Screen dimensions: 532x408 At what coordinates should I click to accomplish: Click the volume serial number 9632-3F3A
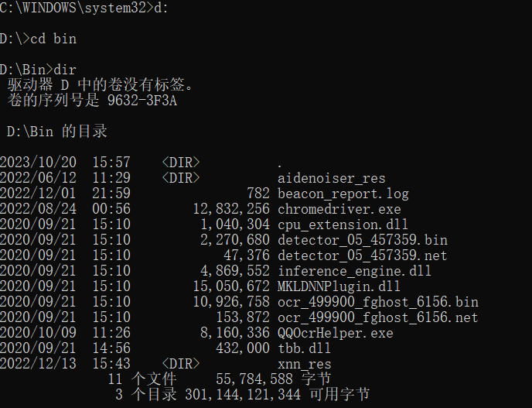142,101
